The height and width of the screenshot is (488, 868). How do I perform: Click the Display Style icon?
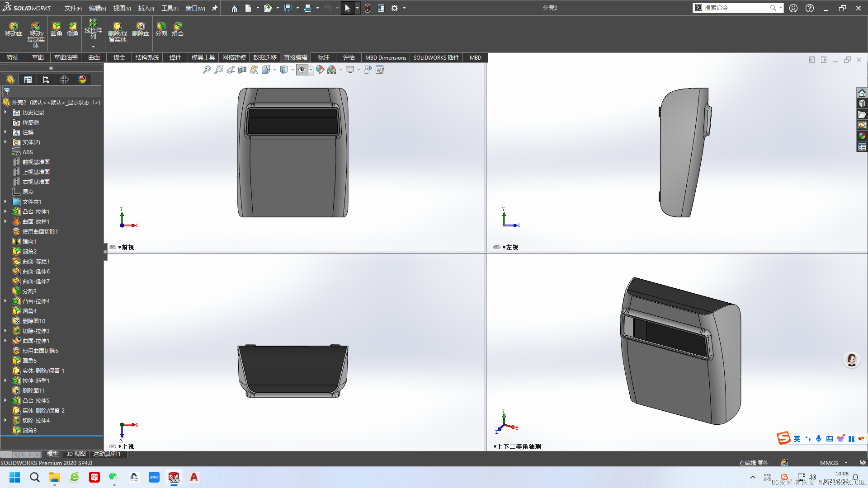tap(284, 70)
